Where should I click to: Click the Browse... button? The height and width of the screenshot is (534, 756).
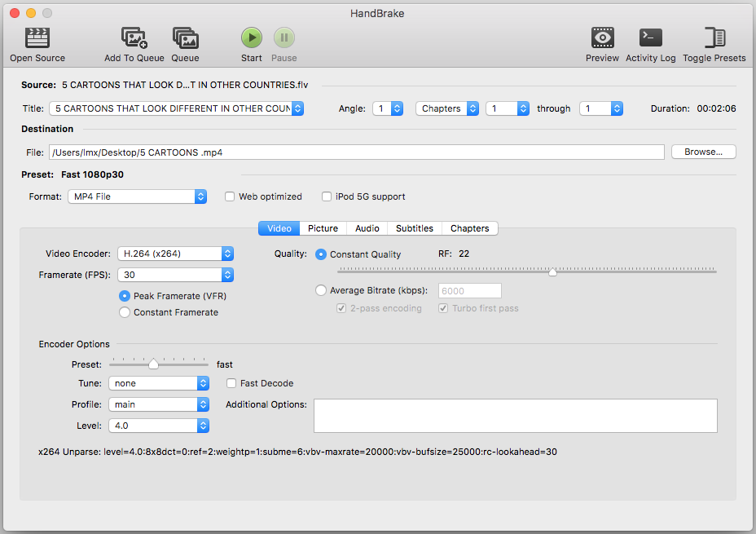pyautogui.click(x=703, y=152)
